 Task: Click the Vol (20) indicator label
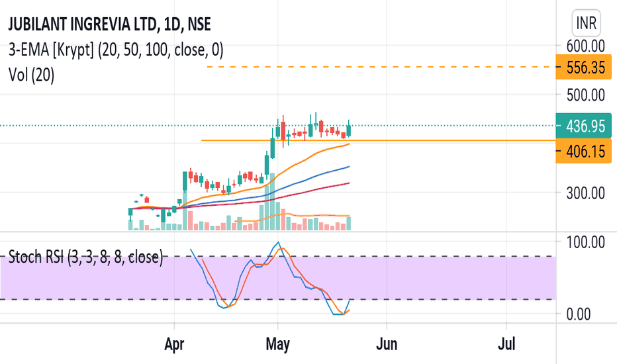tap(32, 75)
